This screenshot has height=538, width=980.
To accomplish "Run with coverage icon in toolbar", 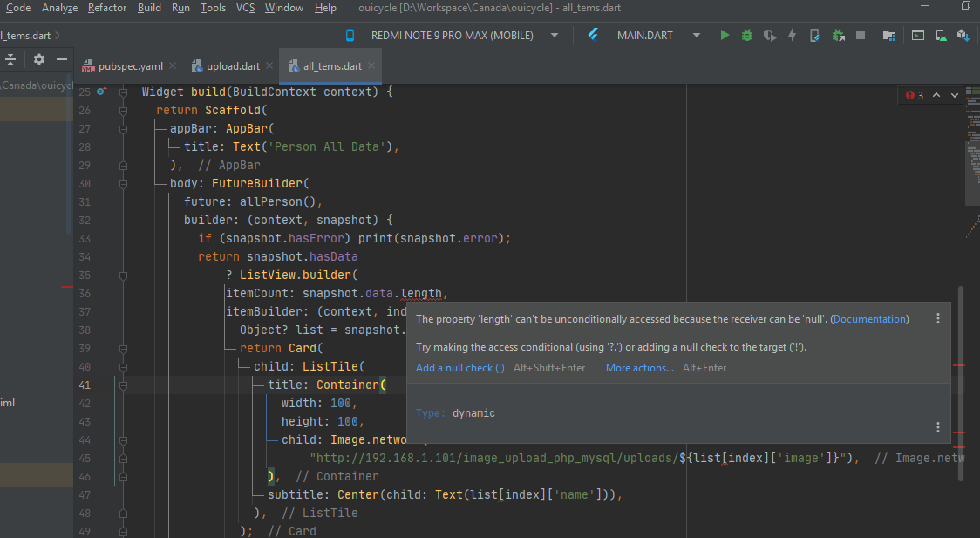I will (x=770, y=36).
